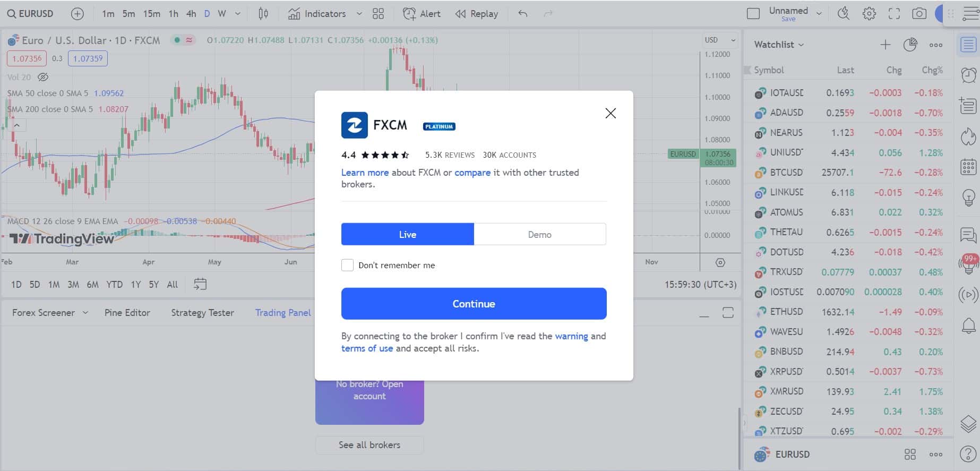The width and height of the screenshot is (980, 471).
Task: Open the Unnamed layout checkbox icon
Action: tap(753, 14)
